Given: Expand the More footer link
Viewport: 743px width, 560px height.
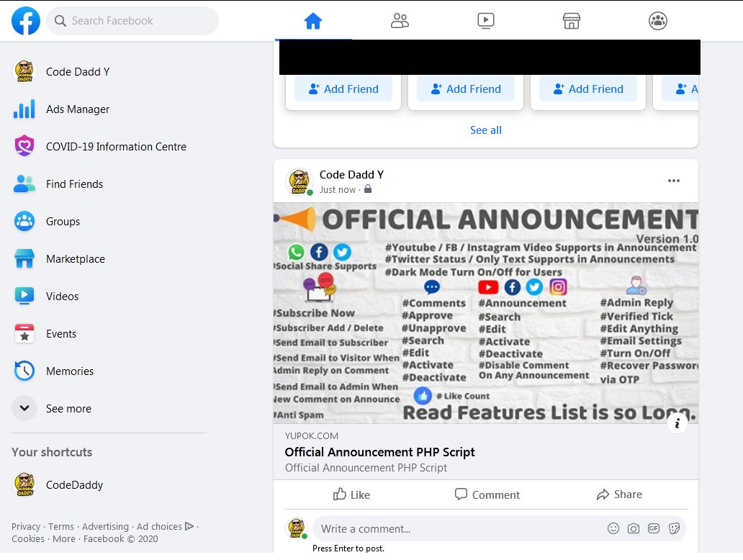Looking at the screenshot, I should pos(64,538).
